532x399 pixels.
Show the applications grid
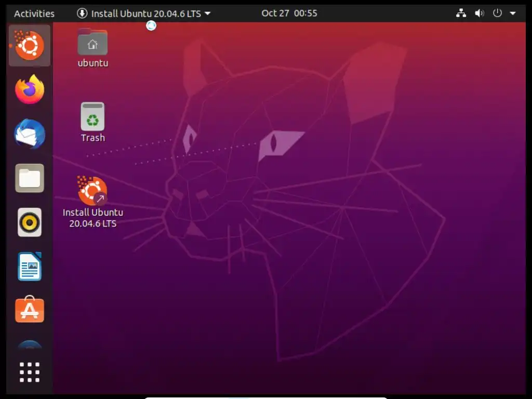point(30,372)
